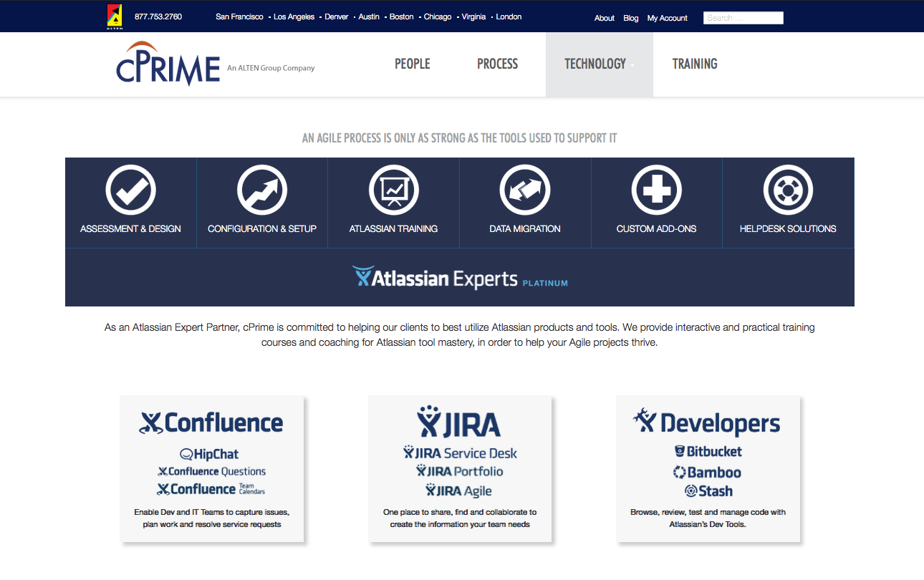This screenshot has width=924, height=580.
Task: Select the San Francisco location link
Action: coord(239,16)
